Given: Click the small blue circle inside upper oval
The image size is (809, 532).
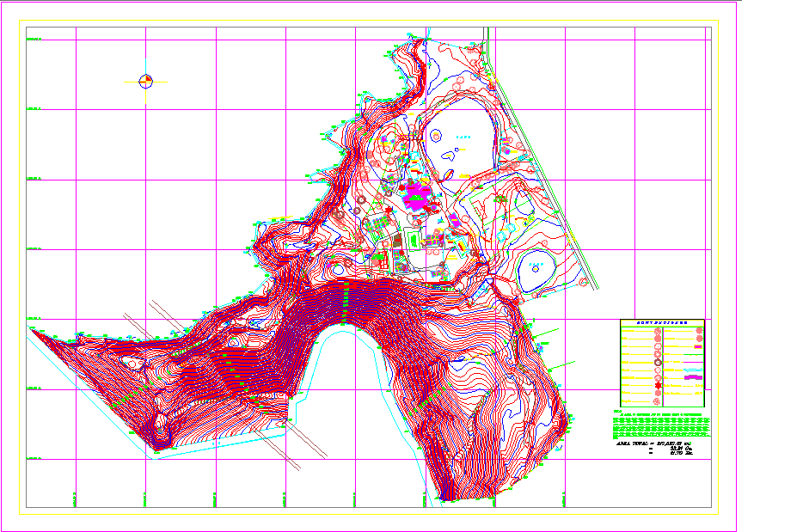Looking at the screenshot, I should [x=437, y=136].
